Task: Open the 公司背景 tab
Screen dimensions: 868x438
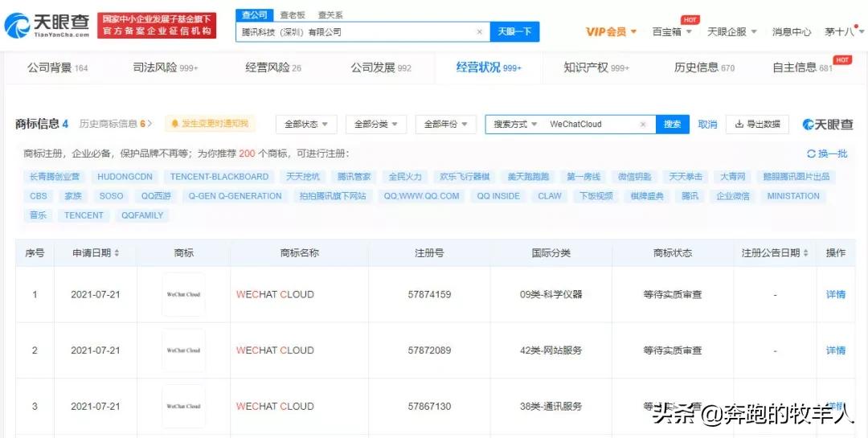Action: click(58, 68)
